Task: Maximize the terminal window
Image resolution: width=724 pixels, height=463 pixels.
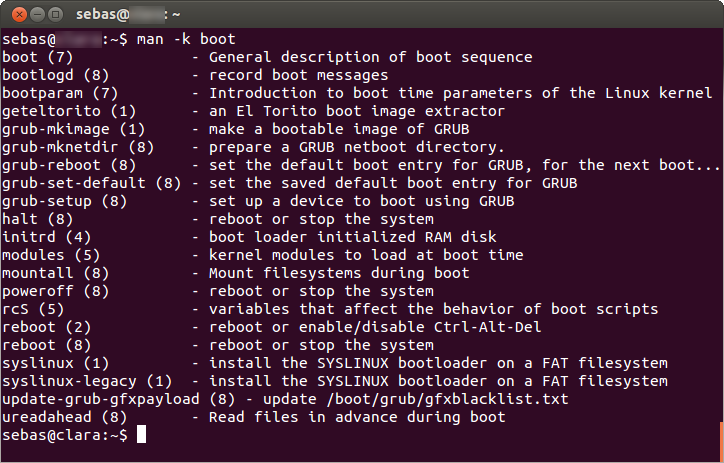Action: (55, 14)
